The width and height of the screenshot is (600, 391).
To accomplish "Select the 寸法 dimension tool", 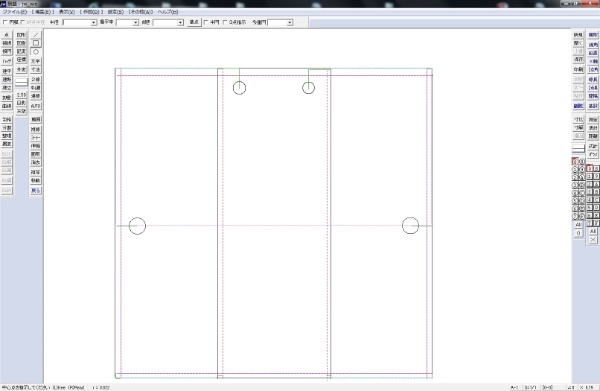I will click(x=36, y=70).
